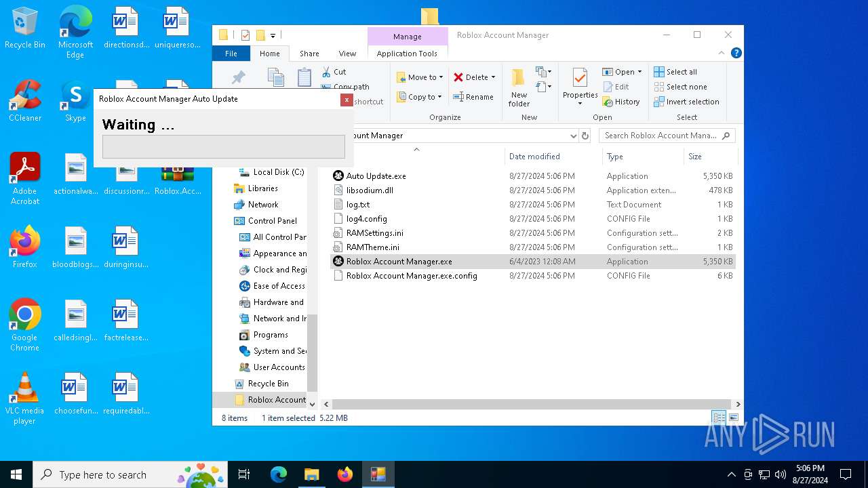The width and height of the screenshot is (868, 488).
Task: Expand the Delete dropdown arrow
Action: 493,77
